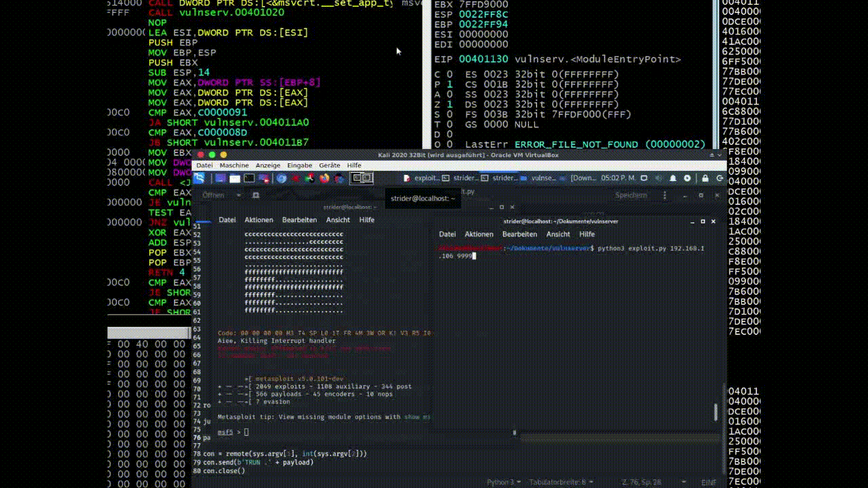
Task: Click the EBP register value 0022FF94
Action: (x=484, y=24)
